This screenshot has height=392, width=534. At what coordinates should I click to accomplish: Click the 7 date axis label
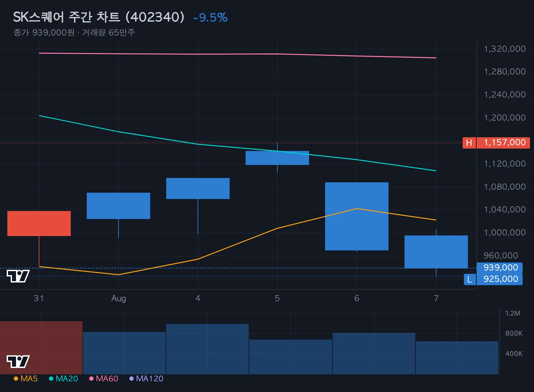[436, 298]
